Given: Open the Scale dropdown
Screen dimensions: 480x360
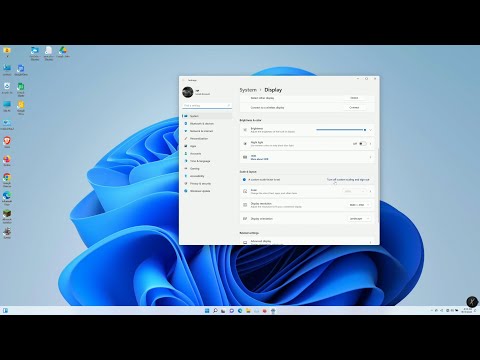Looking at the screenshot, I should 354,191.
